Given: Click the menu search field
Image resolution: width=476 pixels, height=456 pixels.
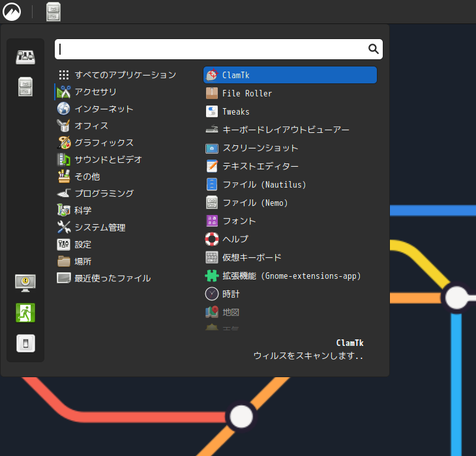Looking at the screenshot, I should [218, 49].
